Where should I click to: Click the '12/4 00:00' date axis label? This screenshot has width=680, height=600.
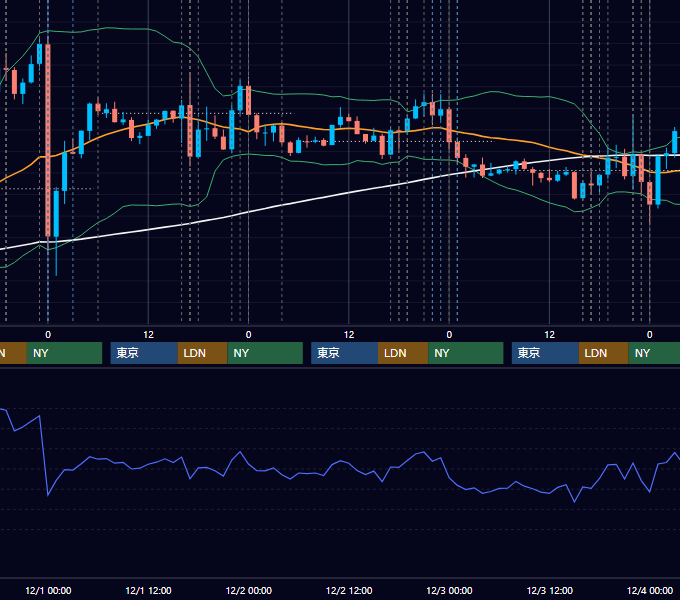(x=650, y=590)
